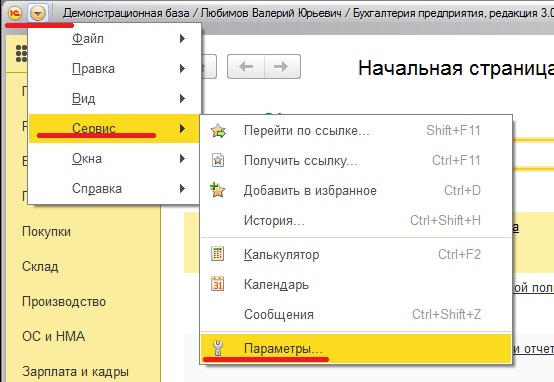The height and width of the screenshot is (382, 554).
Task: Click the Демонстрационная база title text
Action: pos(126,13)
